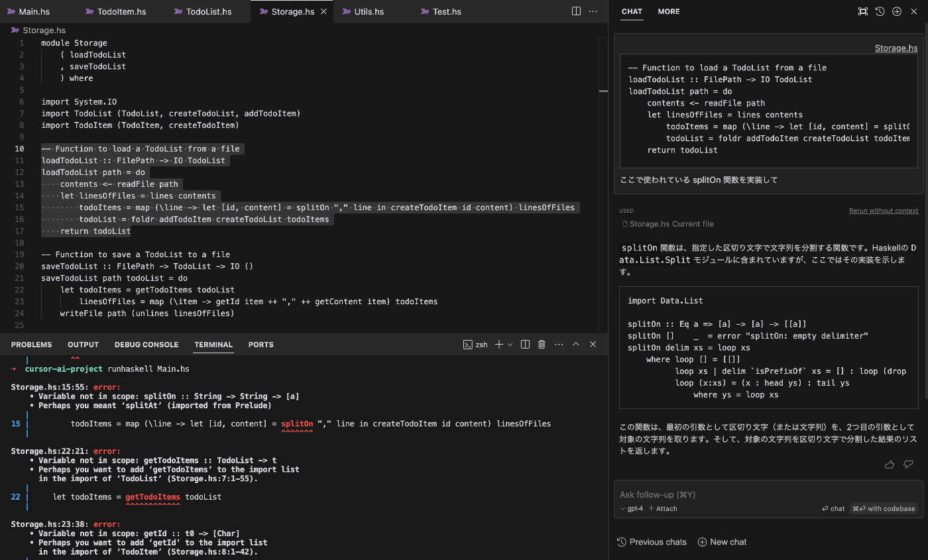928x560 pixels.
Task: Click Haskell icon on Main.hs tab
Action: [x=11, y=12]
